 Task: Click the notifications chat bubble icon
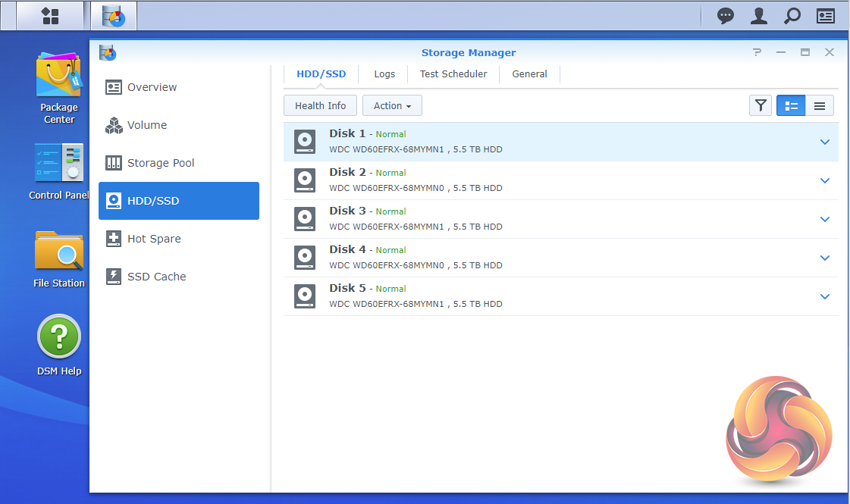click(x=726, y=15)
